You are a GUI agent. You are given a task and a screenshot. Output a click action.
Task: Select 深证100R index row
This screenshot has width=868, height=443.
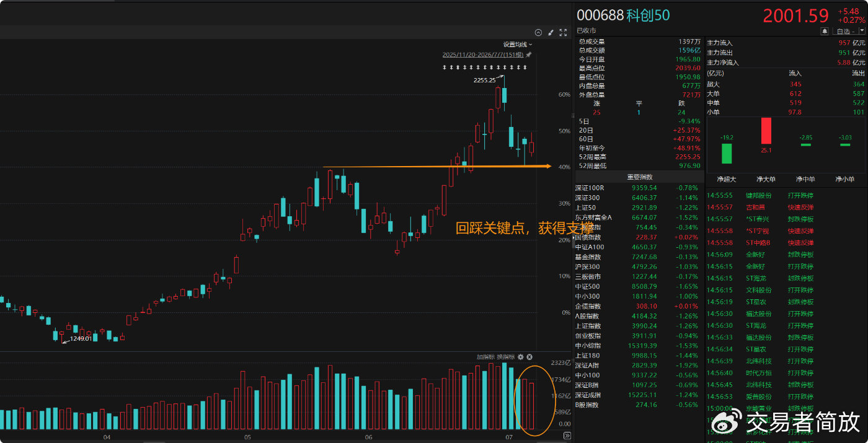(x=639, y=188)
